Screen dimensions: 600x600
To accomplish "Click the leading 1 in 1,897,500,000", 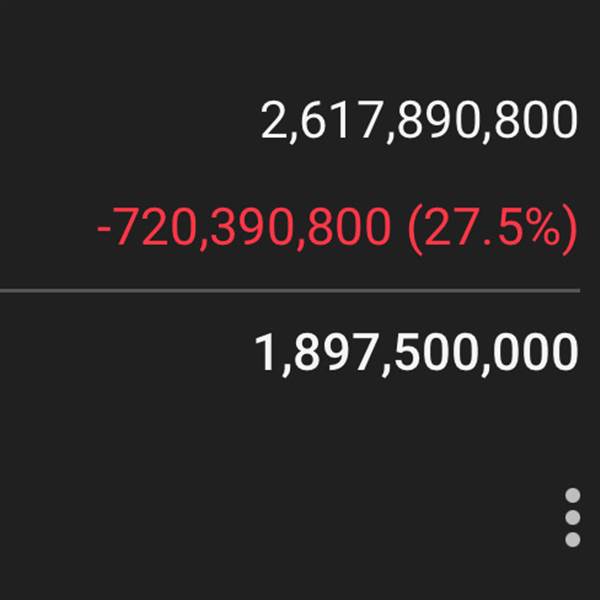I will (x=268, y=352).
